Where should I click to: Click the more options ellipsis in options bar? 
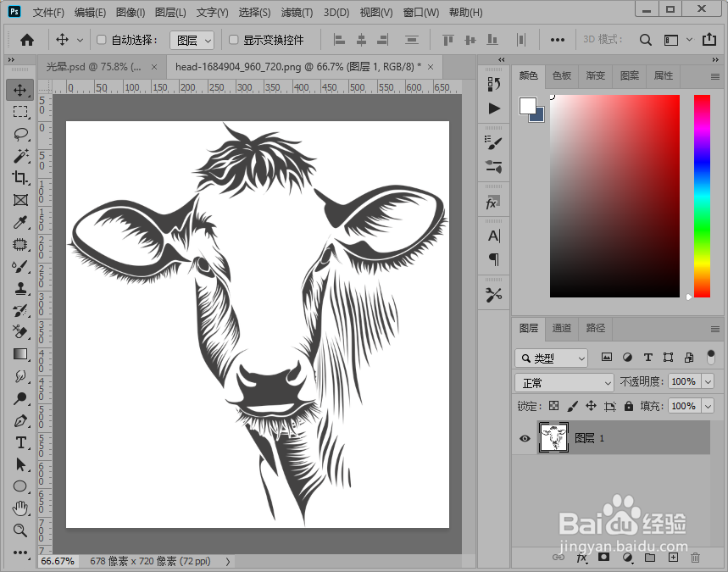(x=557, y=40)
